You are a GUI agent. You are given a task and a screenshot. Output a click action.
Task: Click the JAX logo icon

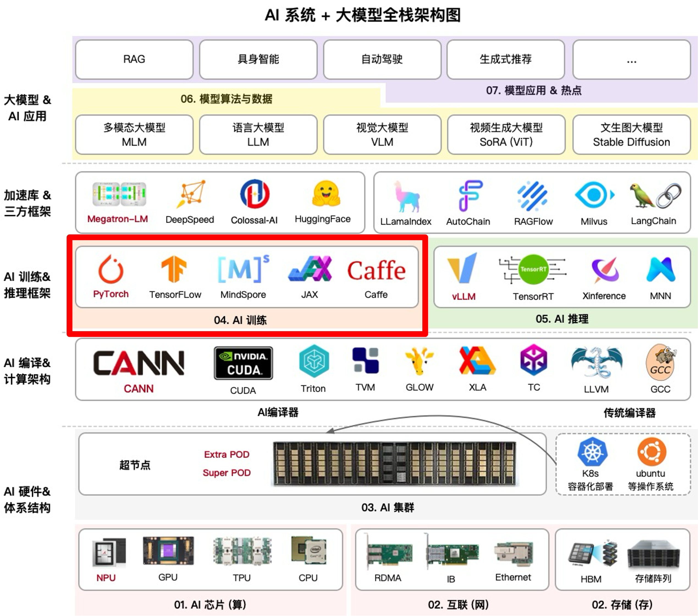(310, 269)
